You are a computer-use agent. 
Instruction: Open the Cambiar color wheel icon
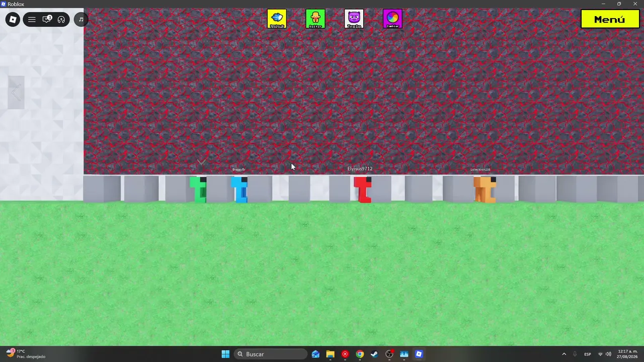tap(392, 19)
